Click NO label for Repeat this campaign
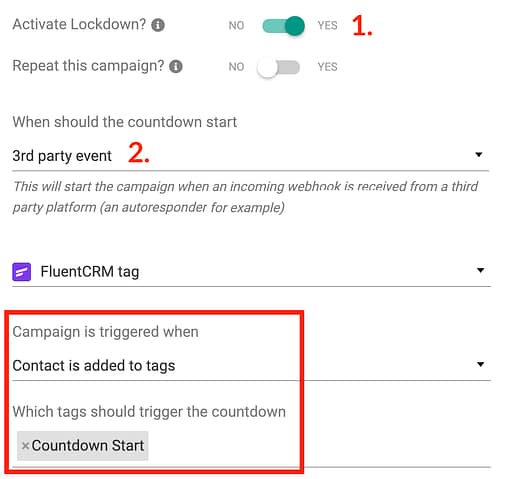The width and height of the screenshot is (507, 479). tap(236, 67)
